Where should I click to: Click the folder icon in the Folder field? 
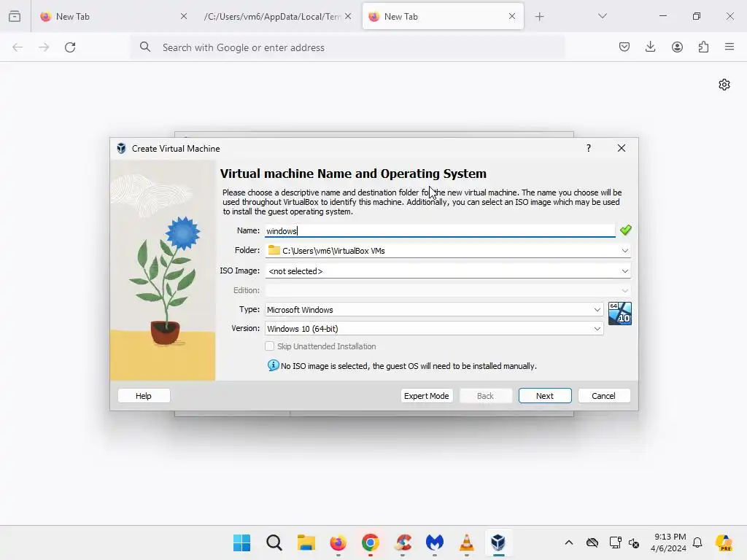[274, 250]
